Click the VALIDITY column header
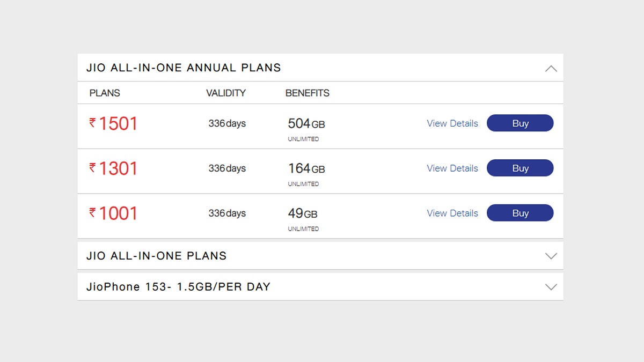 (226, 93)
